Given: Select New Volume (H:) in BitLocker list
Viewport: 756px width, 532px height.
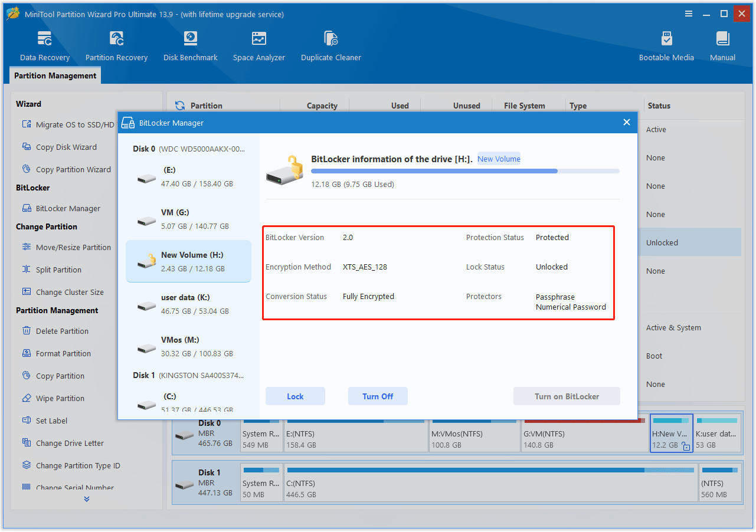Looking at the screenshot, I should point(189,261).
